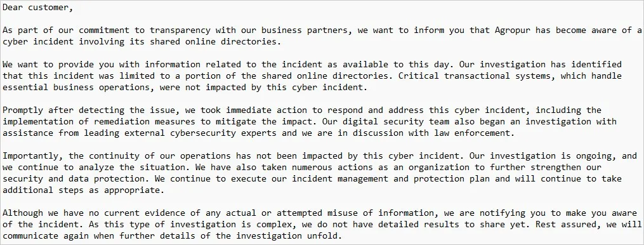Click the word "transparency" in opening sentence
The image size is (644, 245).
[180, 31]
